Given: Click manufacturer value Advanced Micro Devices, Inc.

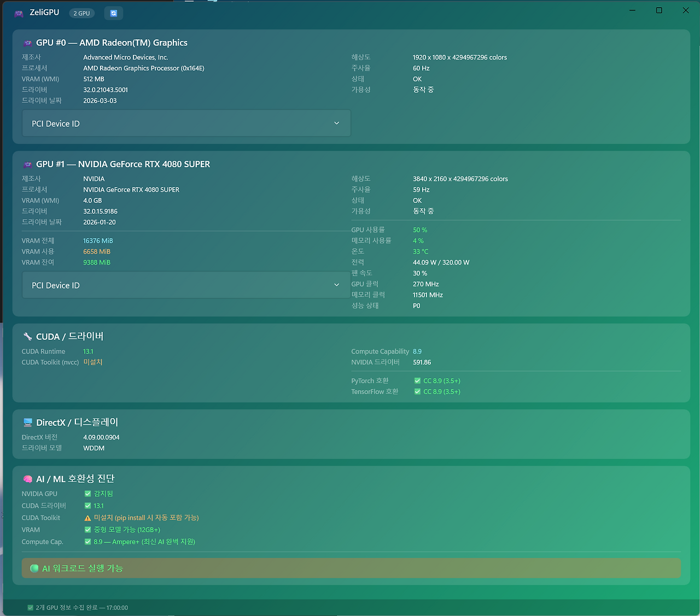Looking at the screenshot, I should [126, 57].
